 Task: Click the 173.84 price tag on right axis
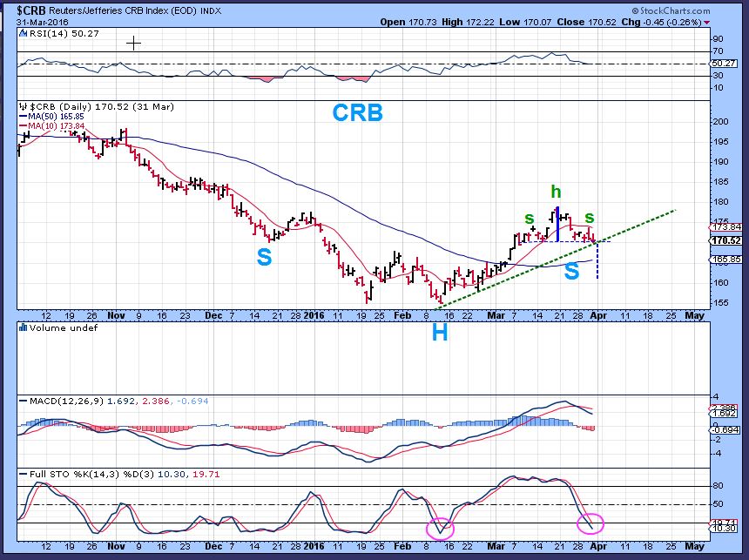726,227
